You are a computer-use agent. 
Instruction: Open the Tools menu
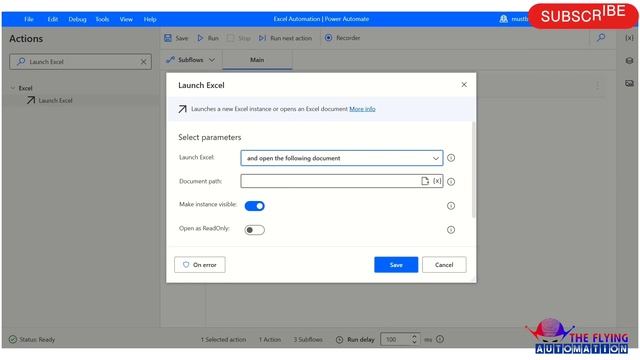[x=102, y=19]
